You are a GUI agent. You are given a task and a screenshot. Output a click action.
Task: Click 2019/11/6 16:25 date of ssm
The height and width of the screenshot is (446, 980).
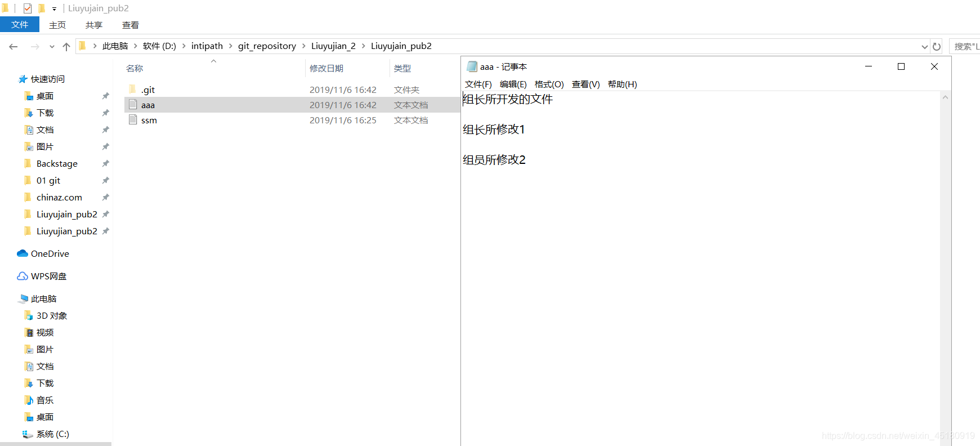pos(343,120)
